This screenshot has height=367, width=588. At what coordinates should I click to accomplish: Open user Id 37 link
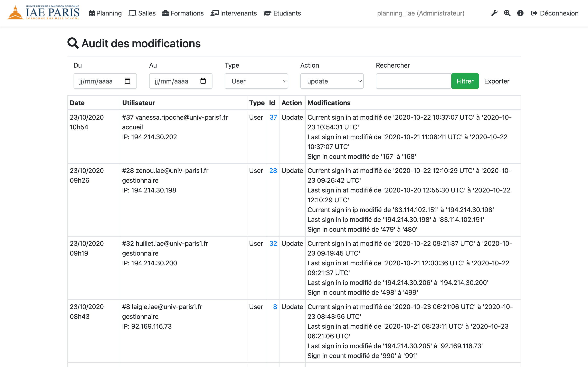[x=273, y=117]
